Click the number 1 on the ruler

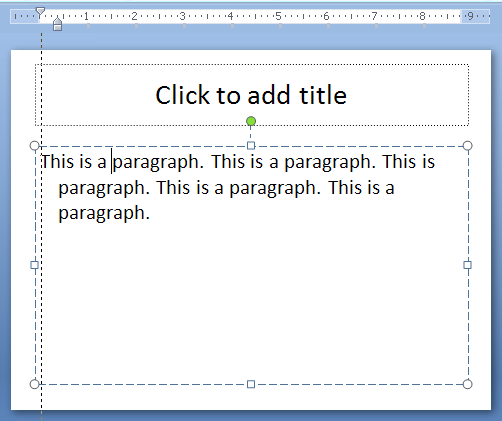click(x=86, y=16)
